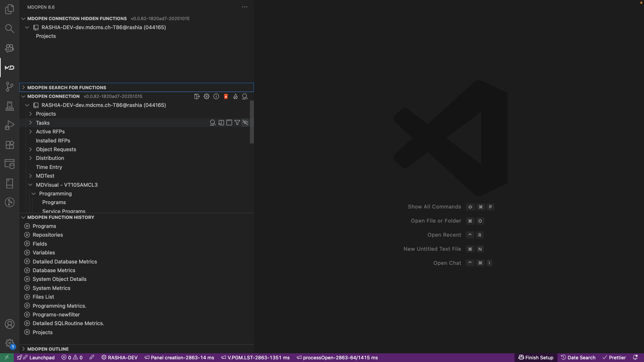Open the three-dots menu in MDOPEN sidebar
Image resolution: width=644 pixels, height=362 pixels.
[x=245, y=7]
